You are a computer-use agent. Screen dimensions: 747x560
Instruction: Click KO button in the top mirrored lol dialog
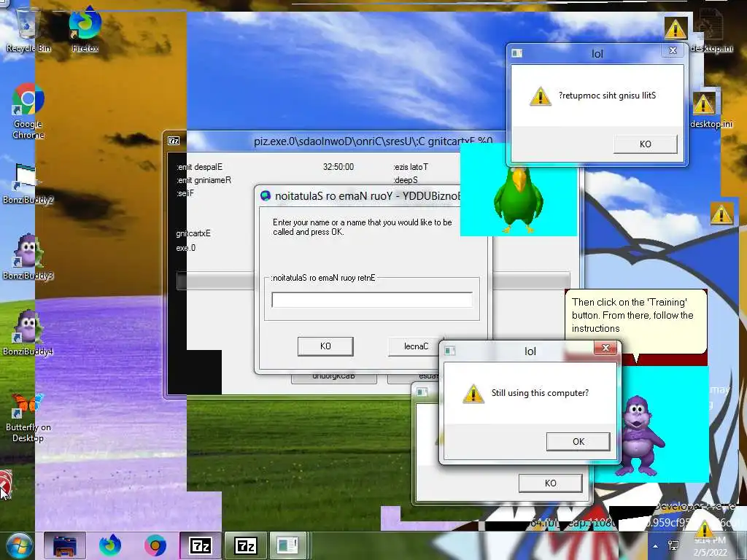point(645,144)
